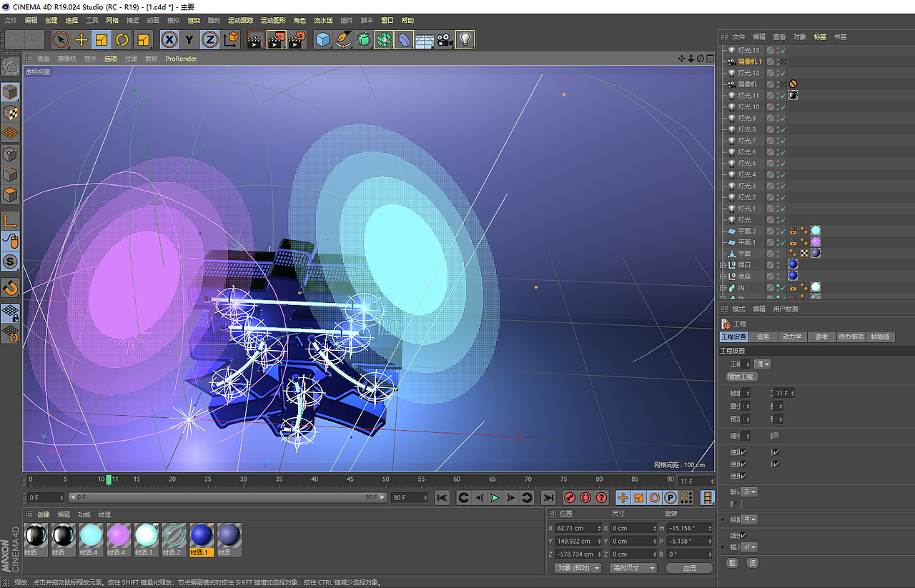This screenshot has width=915, height=588.
Task: Select the striped material swatch 材质.2
Action: [x=174, y=539]
